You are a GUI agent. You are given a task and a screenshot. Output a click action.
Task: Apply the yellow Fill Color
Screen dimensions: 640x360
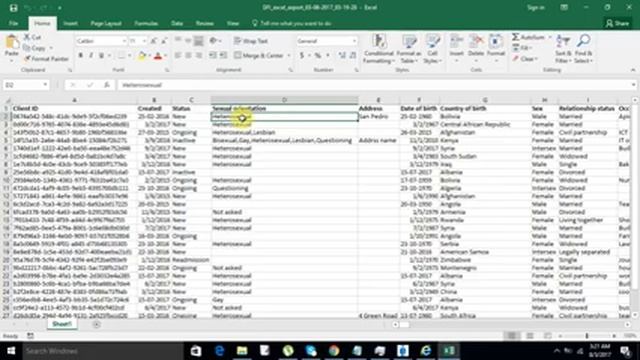pyautogui.click(x=142, y=56)
